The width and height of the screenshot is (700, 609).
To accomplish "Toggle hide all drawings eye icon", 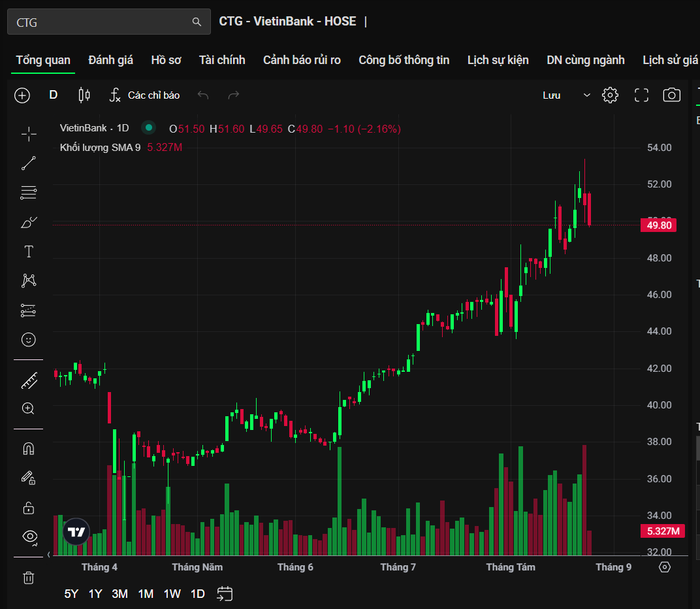I will pyautogui.click(x=29, y=536).
